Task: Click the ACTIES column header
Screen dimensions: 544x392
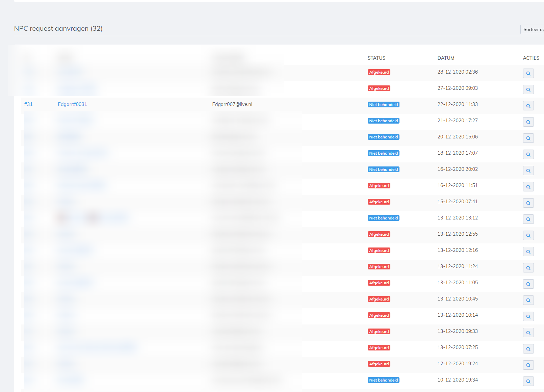Action: (x=531, y=58)
